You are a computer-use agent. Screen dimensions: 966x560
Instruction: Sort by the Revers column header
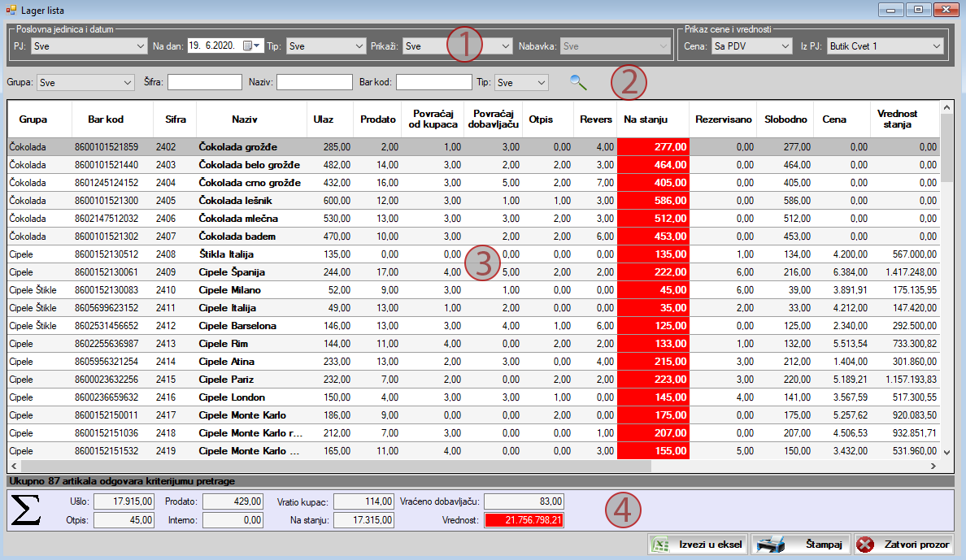point(595,119)
